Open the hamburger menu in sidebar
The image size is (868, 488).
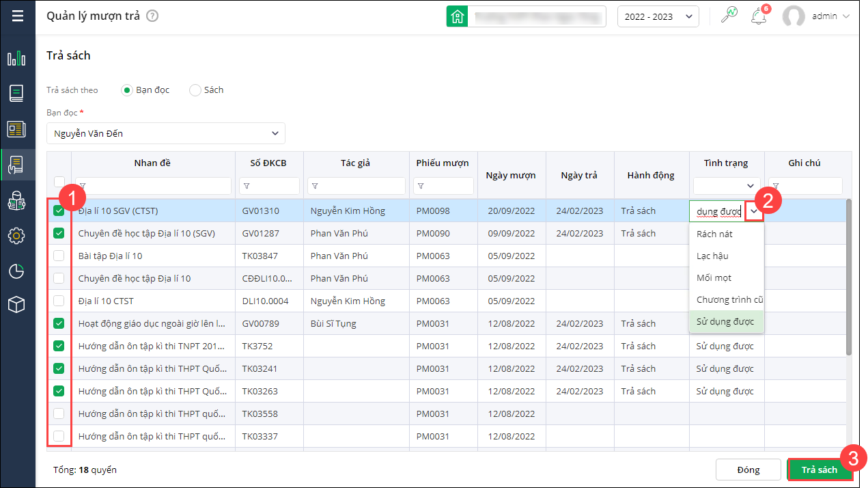pos(17,16)
